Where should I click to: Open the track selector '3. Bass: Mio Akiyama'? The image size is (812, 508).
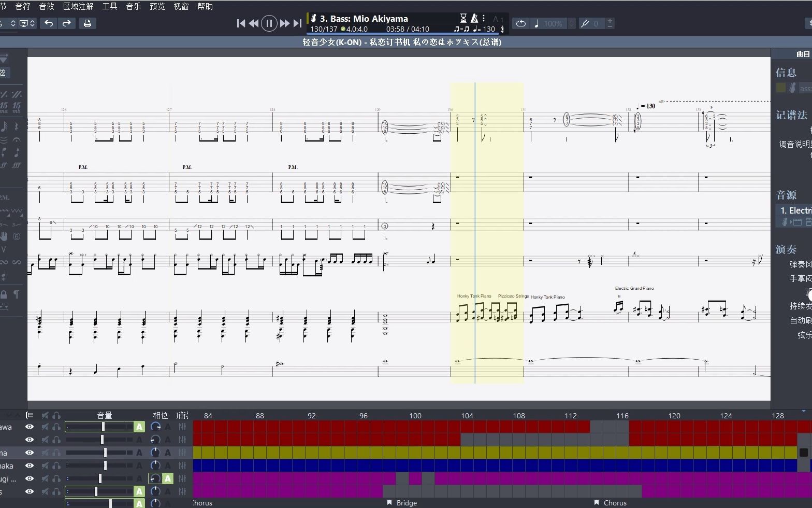[364, 19]
